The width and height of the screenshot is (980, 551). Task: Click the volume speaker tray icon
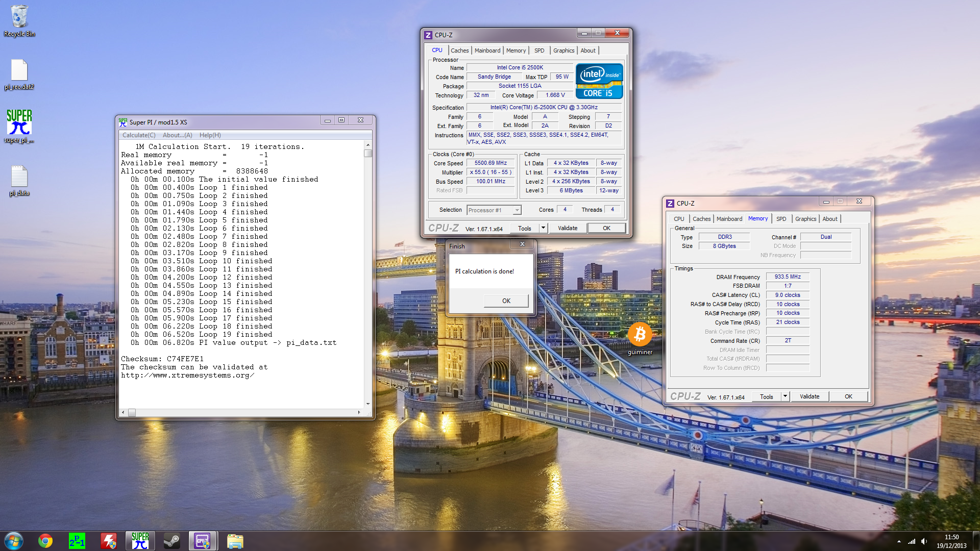[x=924, y=541]
